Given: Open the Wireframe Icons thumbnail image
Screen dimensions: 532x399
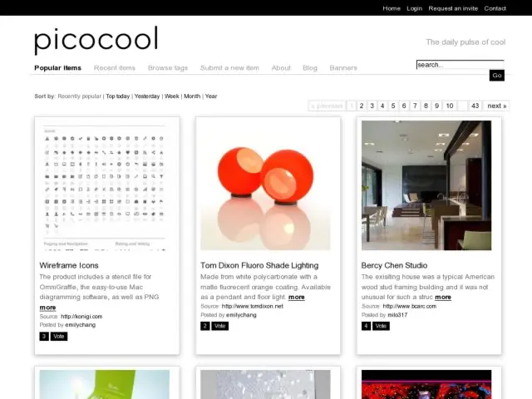Looking at the screenshot, I should [105, 185].
